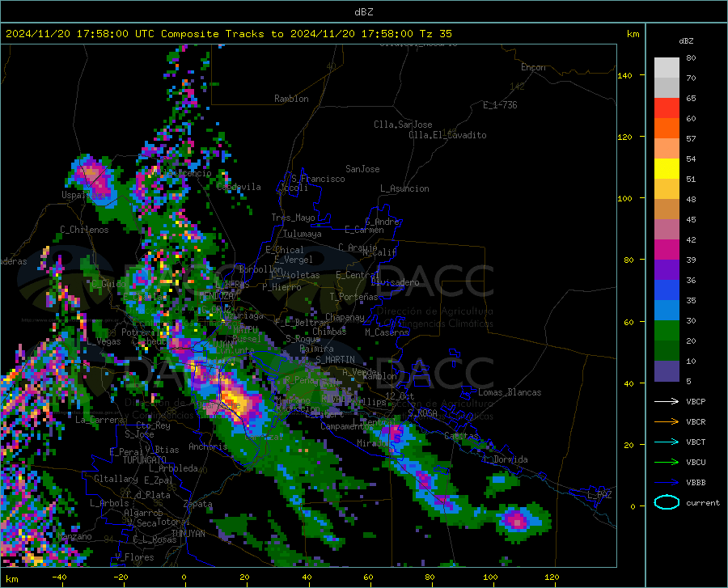Click the Capdevila map label
This screenshot has height=588, width=728.
point(239,187)
